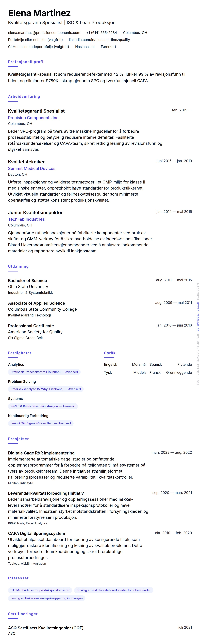Click the Lesing av bøker om lean-prinsipper tag

tap(46, 598)
